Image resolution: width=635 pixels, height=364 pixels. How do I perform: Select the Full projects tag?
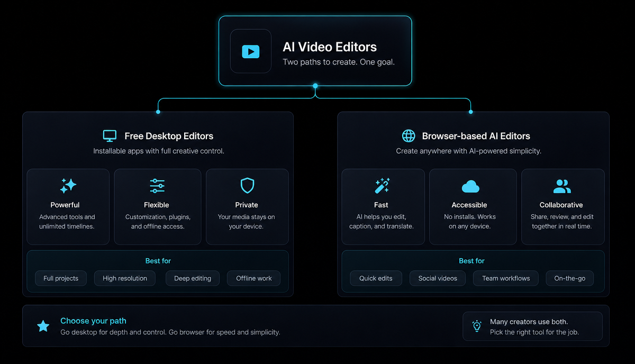61,278
